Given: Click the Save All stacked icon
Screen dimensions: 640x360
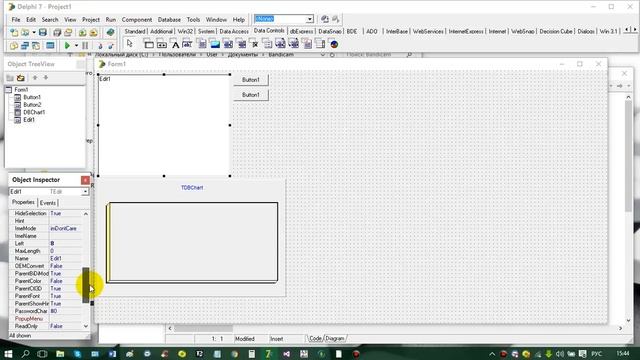Looking at the screenshot, I should 57,33.
